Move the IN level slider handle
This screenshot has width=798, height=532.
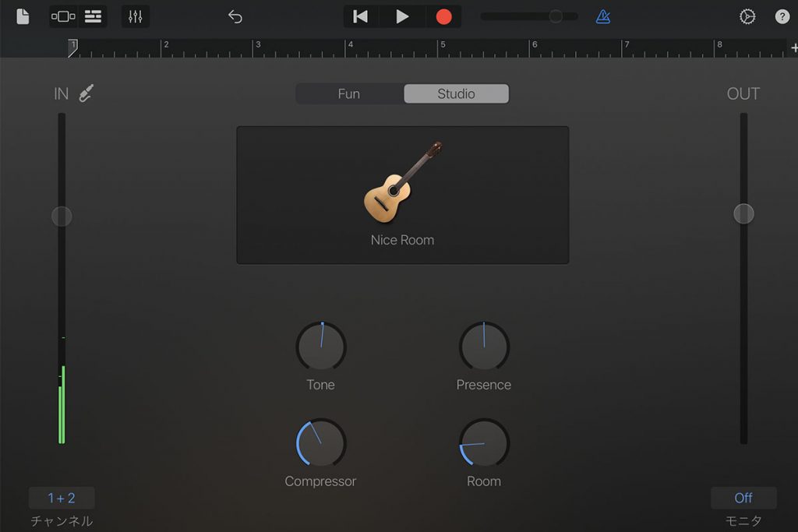click(62, 217)
